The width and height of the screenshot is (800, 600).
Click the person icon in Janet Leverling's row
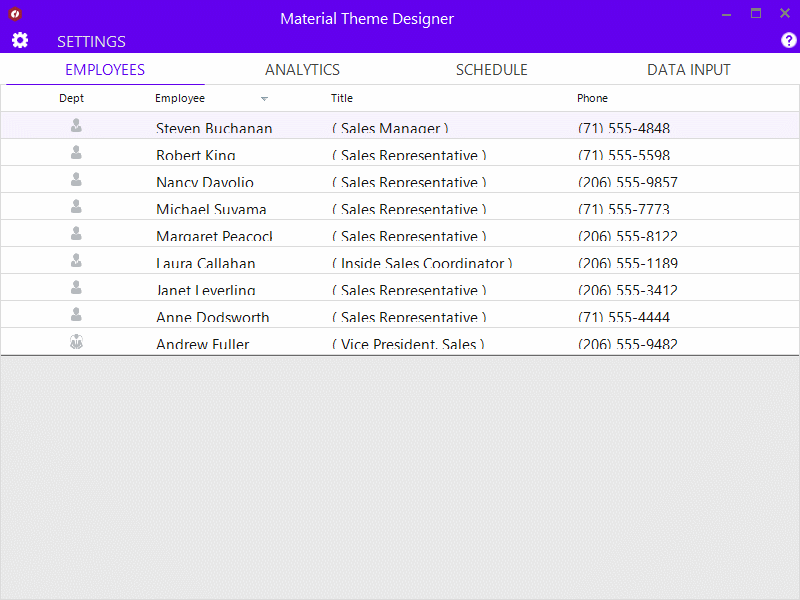pos(75,287)
